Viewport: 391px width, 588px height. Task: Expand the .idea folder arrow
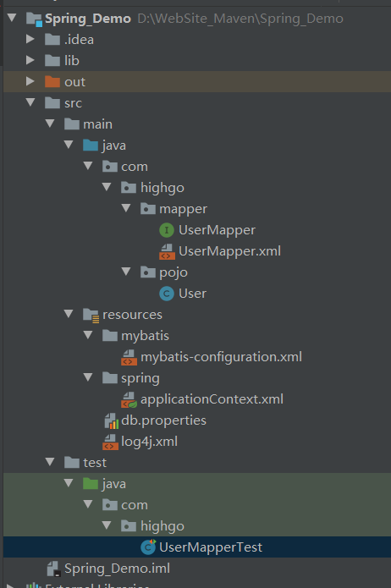click(x=30, y=39)
